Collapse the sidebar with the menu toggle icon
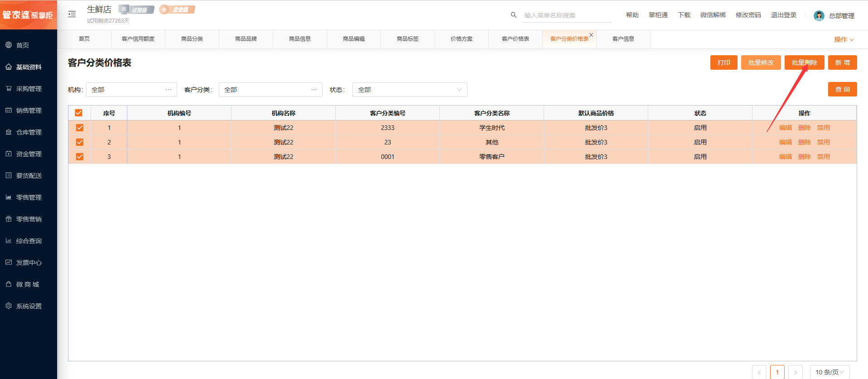Screen dimensions: 868x379 72,14
